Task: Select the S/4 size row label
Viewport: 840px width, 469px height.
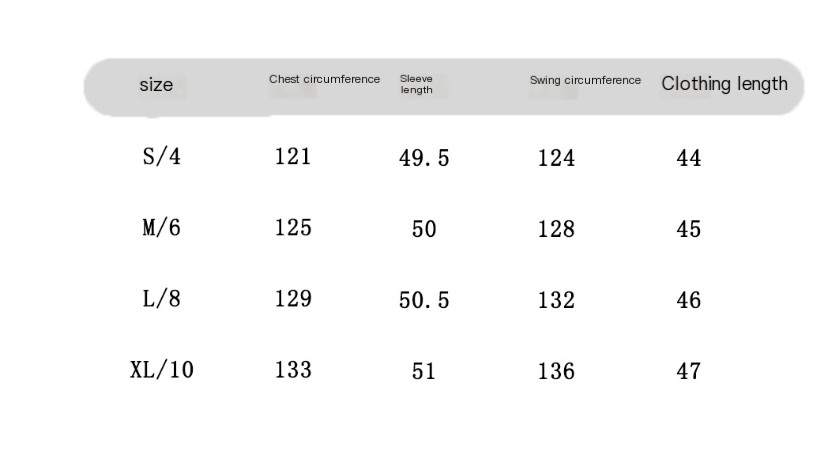Action: pos(161,157)
